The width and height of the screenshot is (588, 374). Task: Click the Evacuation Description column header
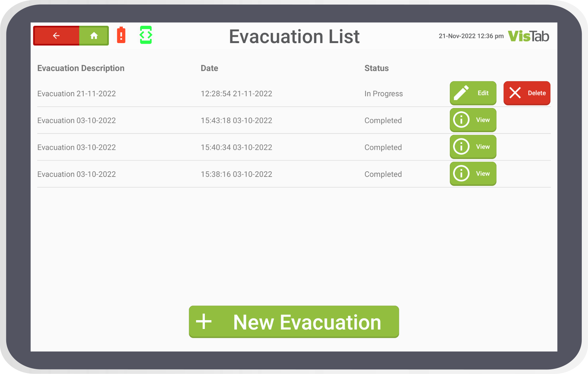[81, 68]
